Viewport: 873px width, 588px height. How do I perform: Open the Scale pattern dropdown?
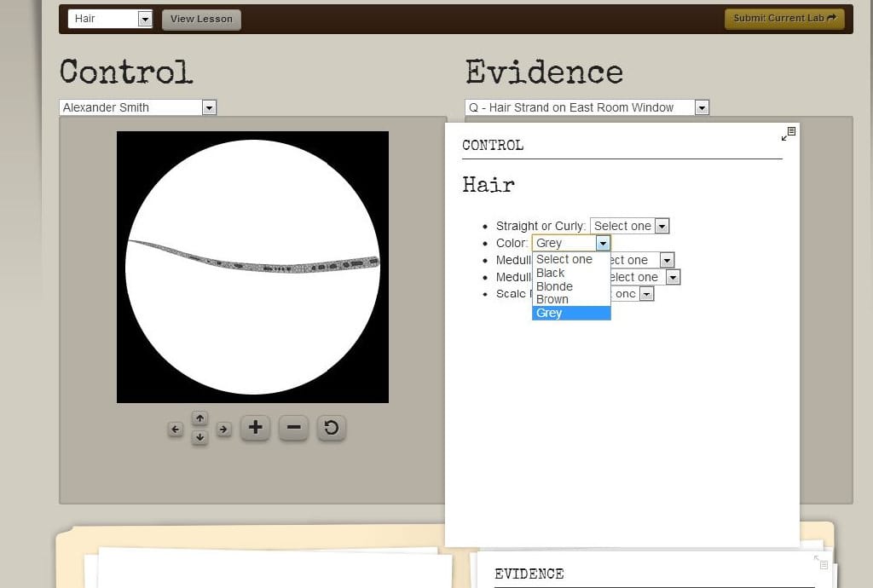pos(646,294)
